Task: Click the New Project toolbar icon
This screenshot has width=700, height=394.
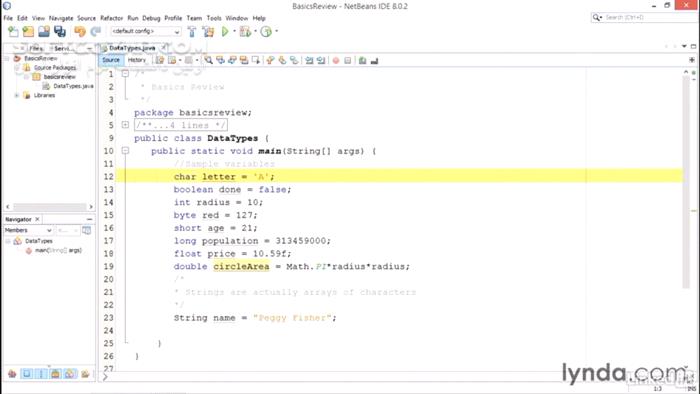Action: pos(29,32)
